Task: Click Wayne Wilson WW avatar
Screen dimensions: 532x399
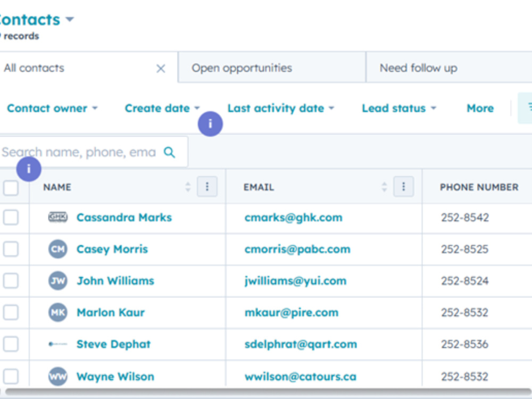Action: point(57,376)
